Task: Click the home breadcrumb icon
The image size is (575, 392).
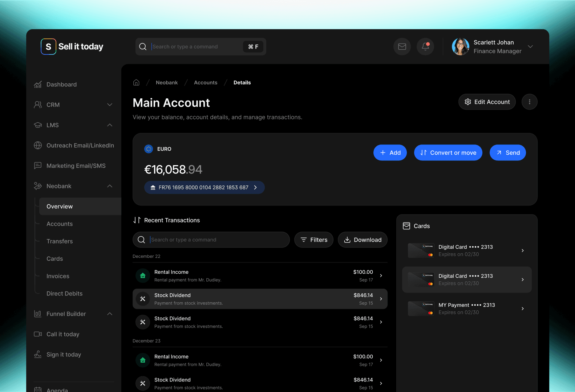Action: pos(136,82)
